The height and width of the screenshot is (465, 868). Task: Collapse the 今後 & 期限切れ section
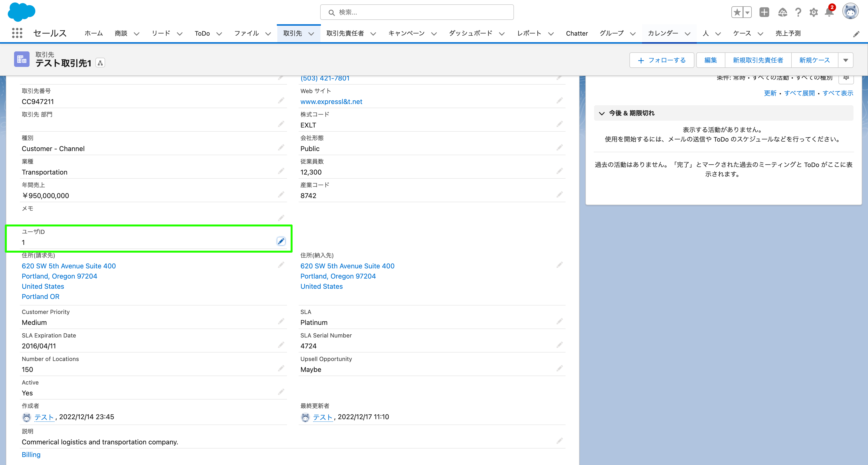coord(602,113)
